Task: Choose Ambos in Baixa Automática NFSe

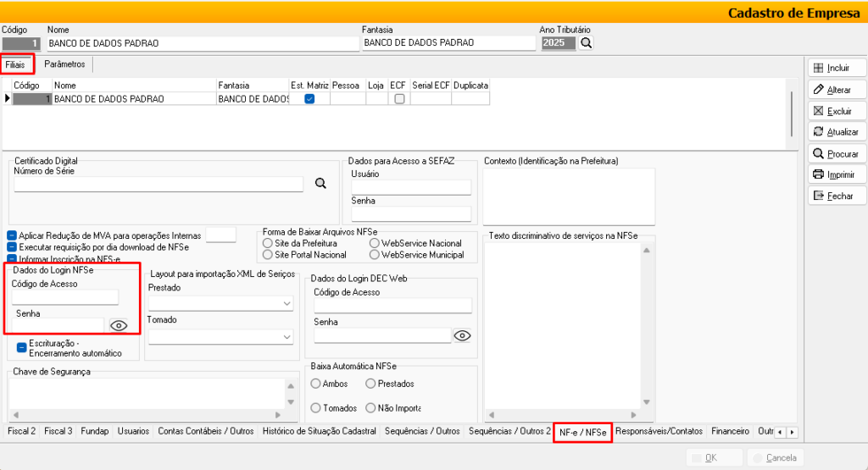Action: (316, 384)
